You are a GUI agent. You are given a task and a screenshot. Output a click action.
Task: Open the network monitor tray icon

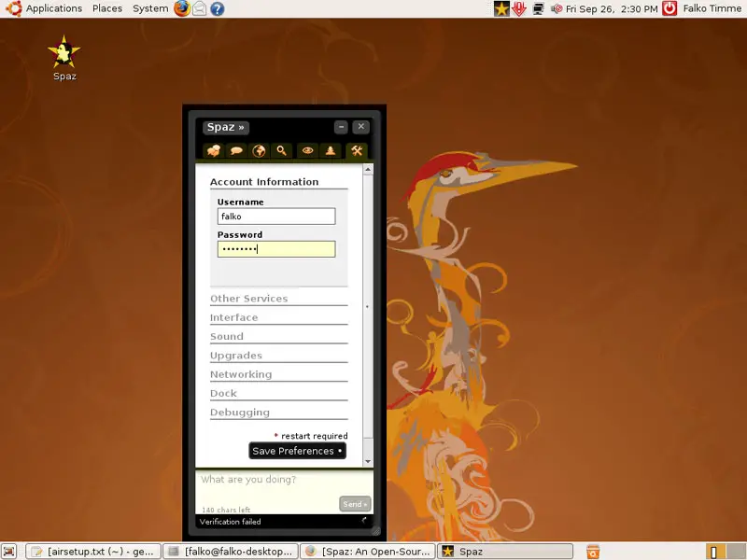[x=539, y=8]
